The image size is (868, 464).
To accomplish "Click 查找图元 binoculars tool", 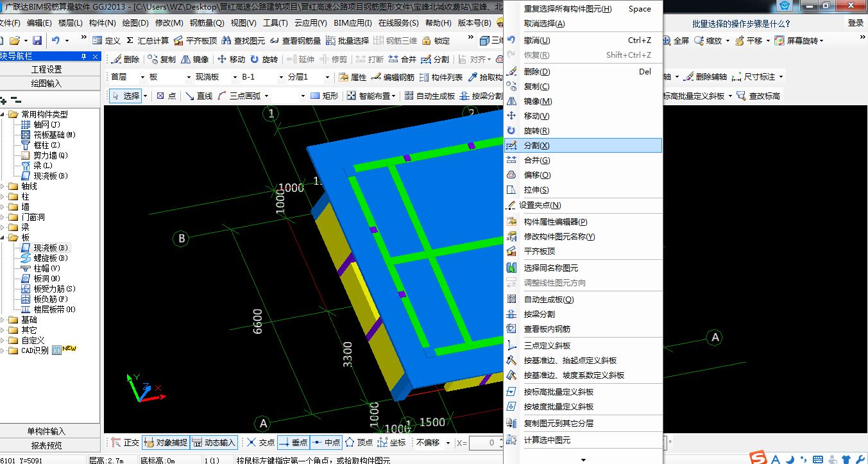I will (x=243, y=40).
